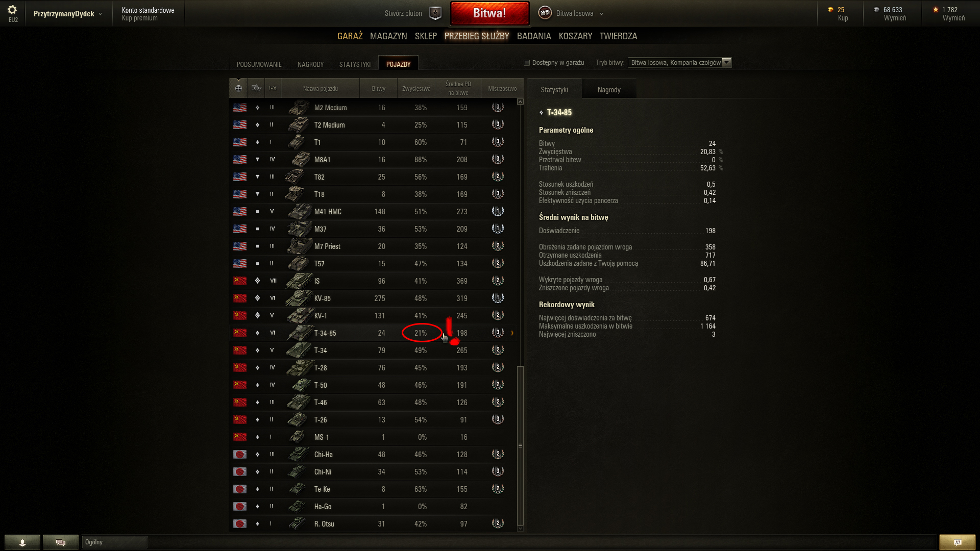Open the settings gear menu
The width and height of the screenshot is (980, 551).
12,10
